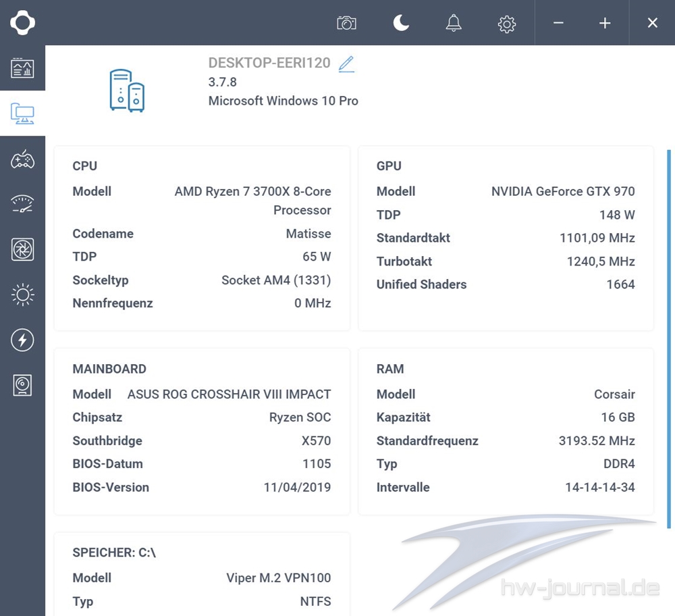Viewport: 675px width, 616px height.
Task: Click the blue vertical scrollbar
Action: pos(668,339)
